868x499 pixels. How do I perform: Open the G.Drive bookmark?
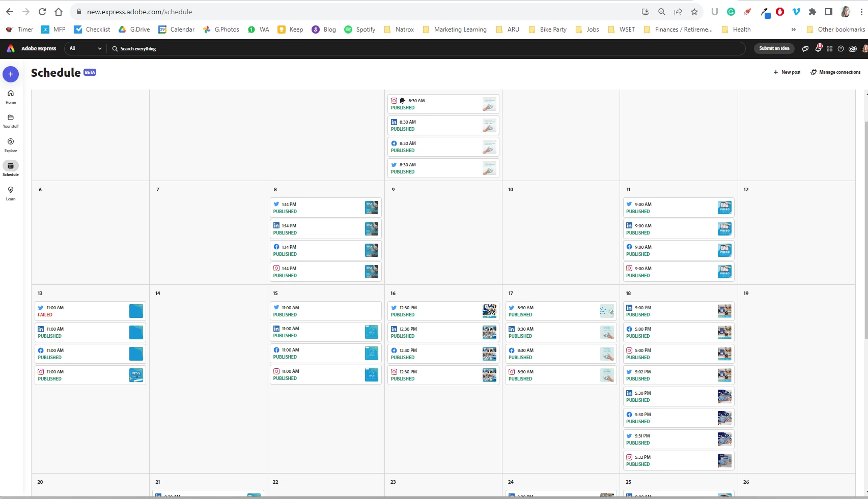[x=134, y=30]
